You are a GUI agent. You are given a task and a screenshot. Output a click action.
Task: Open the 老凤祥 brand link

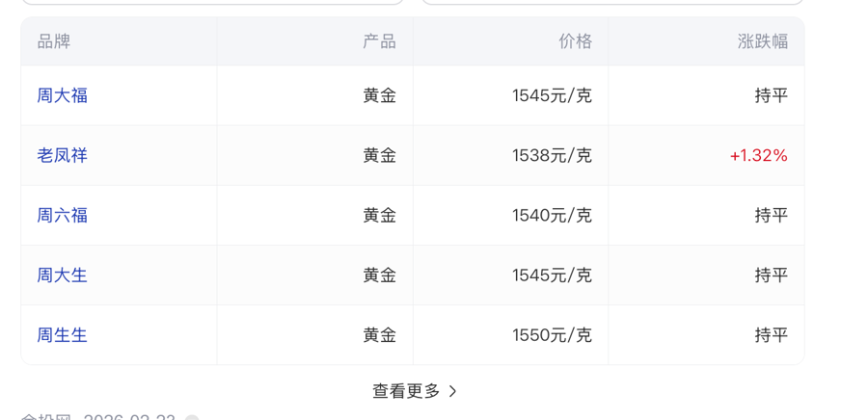[x=63, y=155]
